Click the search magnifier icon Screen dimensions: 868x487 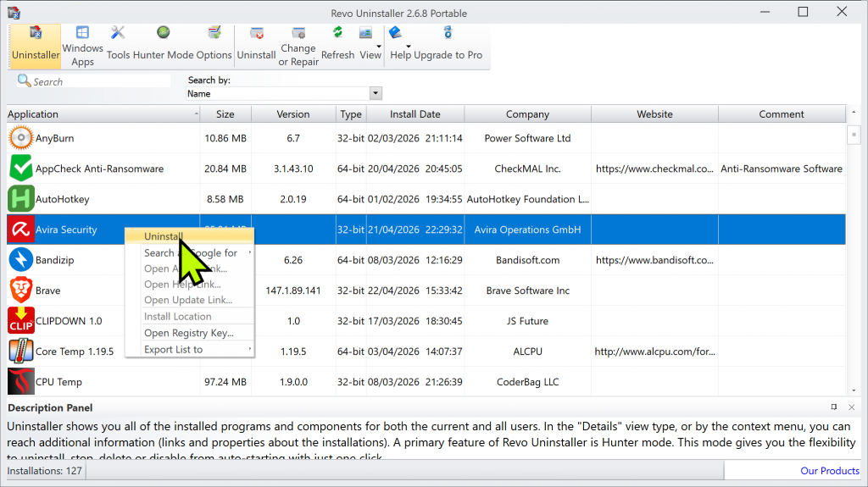click(x=24, y=80)
